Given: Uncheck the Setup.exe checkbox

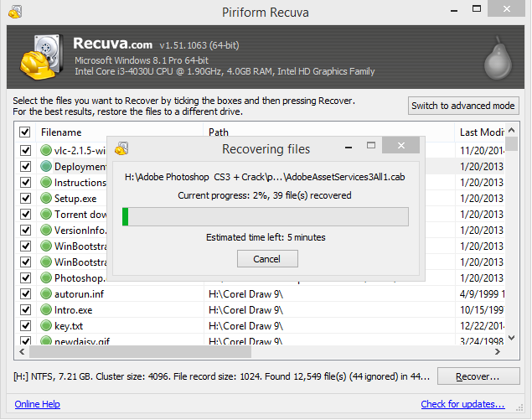Looking at the screenshot, I should tap(25, 198).
